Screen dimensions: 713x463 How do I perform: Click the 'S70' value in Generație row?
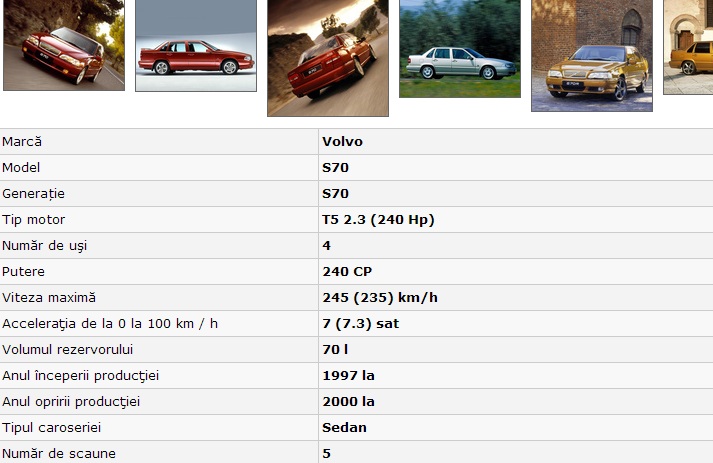336,194
